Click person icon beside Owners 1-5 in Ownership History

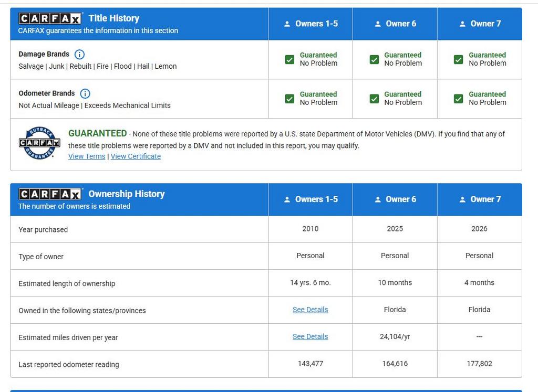287,199
